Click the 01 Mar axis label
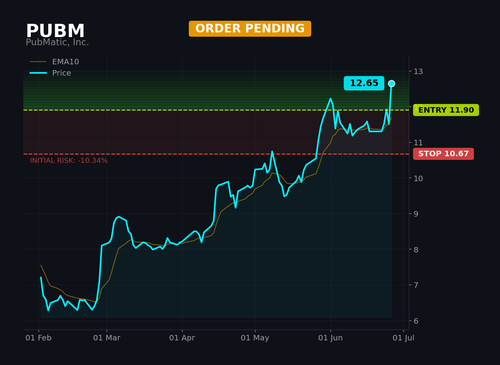Viewport: 500px width, 365px height. pos(107,338)
